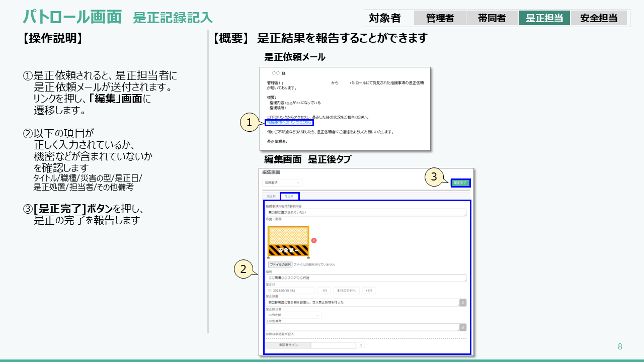The height and width of the screenshot is (362, 644).
Task: Click microphone icon in 是正処置 field
Action: 463,303
